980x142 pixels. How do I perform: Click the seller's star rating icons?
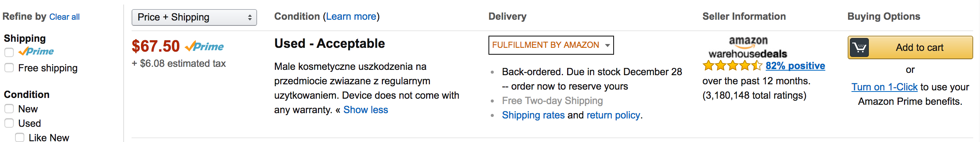pos(732,66)
